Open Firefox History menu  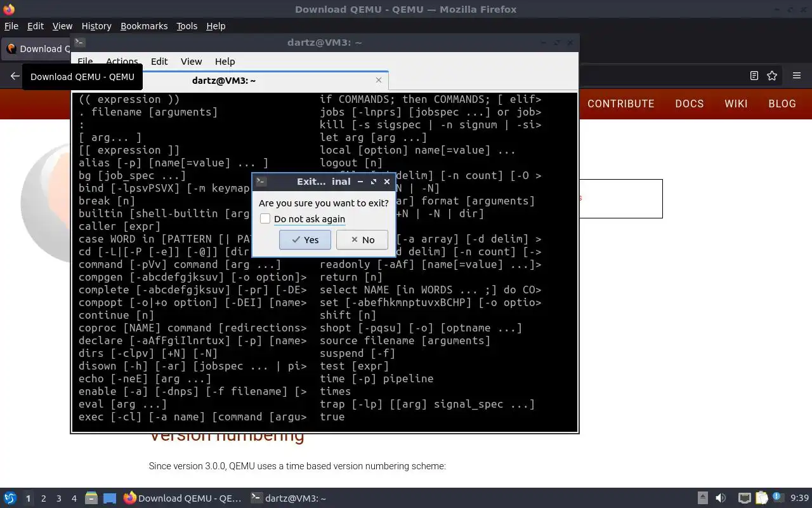coord(96,26)
